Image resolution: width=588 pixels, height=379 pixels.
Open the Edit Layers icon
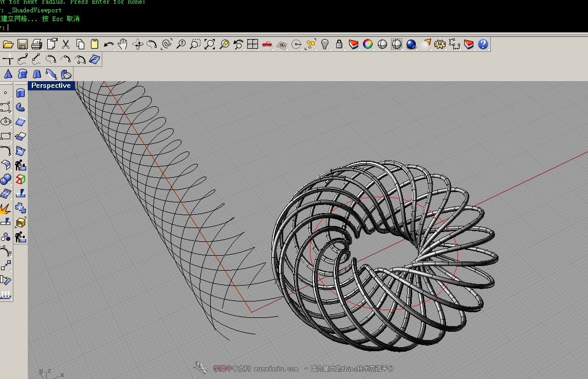pos(353,45)
